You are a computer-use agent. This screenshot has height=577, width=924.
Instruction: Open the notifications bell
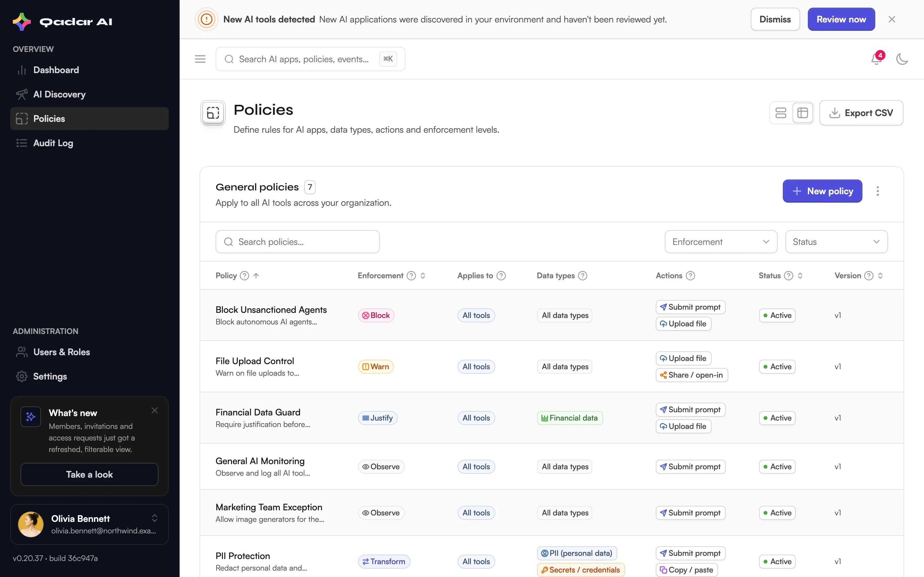(x=876, y=59)
